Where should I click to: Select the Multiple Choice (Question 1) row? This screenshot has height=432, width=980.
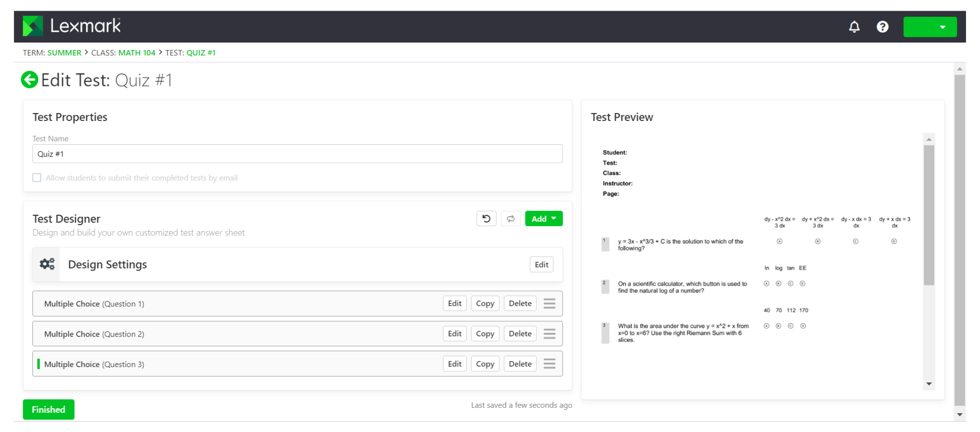click(297, 304)
